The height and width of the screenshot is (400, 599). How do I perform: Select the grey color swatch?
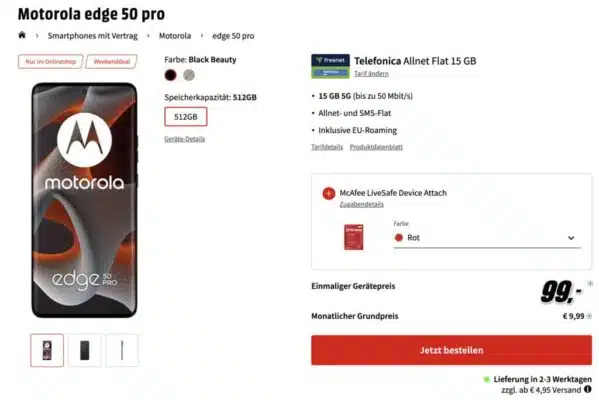[189, 75]
